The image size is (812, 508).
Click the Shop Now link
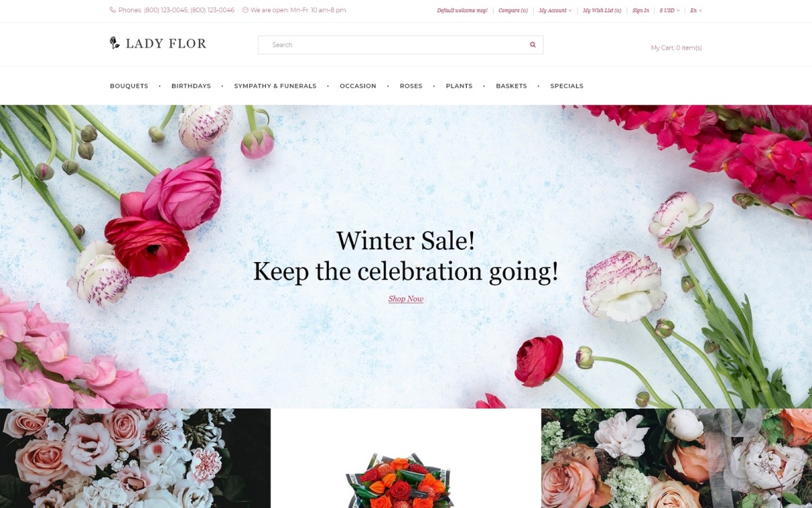pos(406,299)
